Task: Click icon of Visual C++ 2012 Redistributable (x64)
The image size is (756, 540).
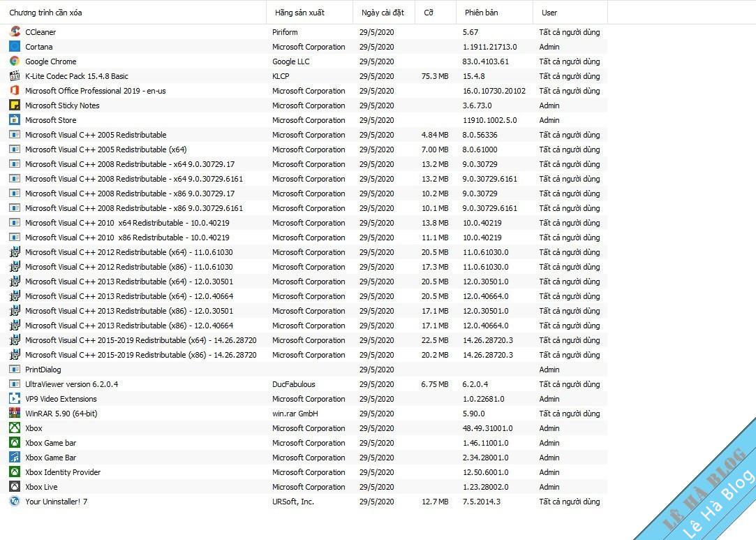Action: pyautogui.click(x=15, y=252)
